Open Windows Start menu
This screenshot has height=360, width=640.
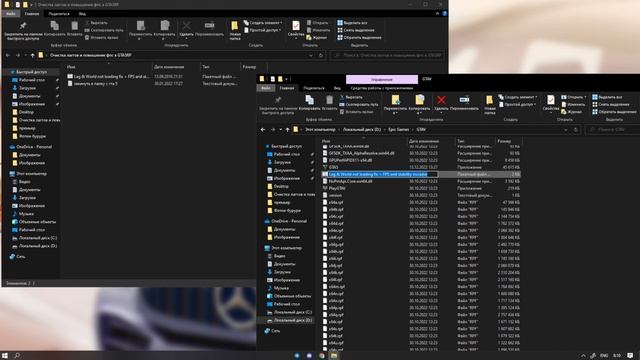pyautogui.click(x=5, y=356)
